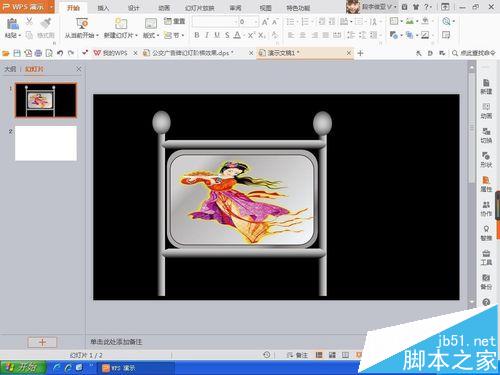Click the font color A icon
The image size is (500, 375).
[237, 35]
